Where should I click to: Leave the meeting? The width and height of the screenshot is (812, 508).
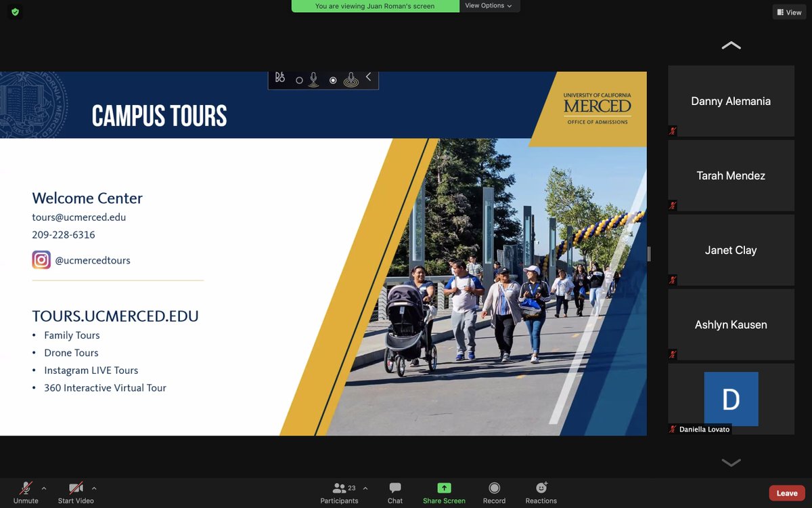pos(786,493)
